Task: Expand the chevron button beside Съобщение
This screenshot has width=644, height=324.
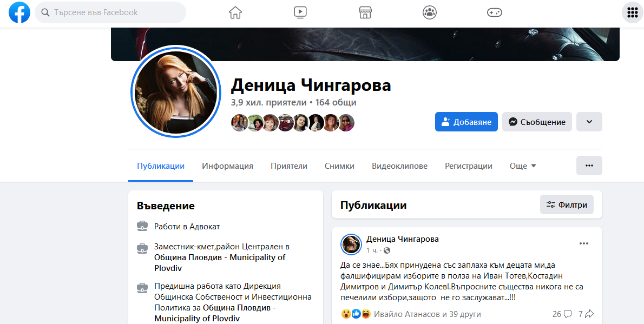Action: click(589, 122)
